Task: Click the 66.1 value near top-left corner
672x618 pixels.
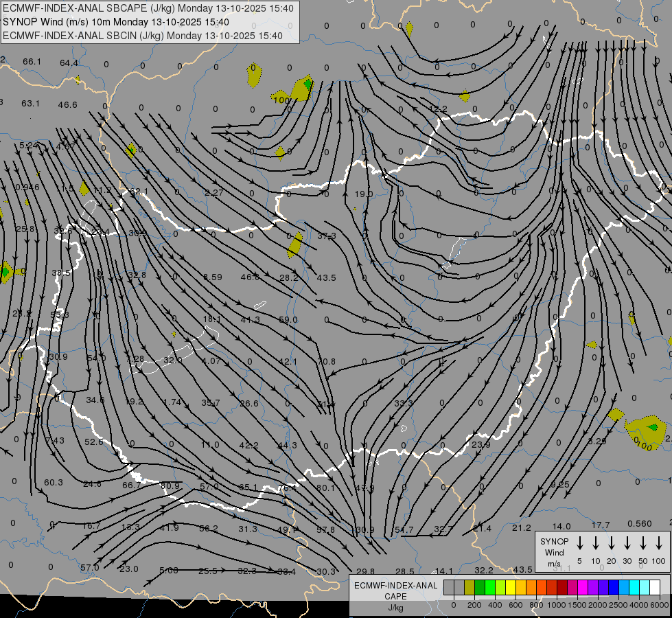Action: (x=32, y=62)
